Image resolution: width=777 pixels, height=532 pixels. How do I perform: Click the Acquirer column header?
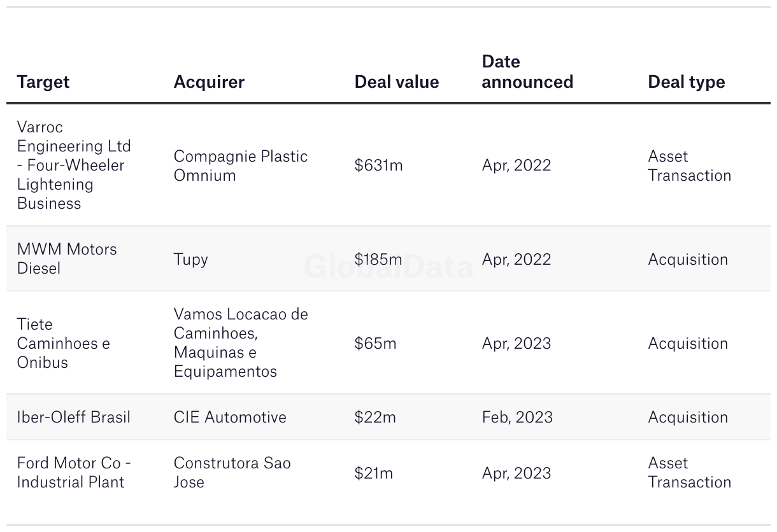click(x=209, y=82)
